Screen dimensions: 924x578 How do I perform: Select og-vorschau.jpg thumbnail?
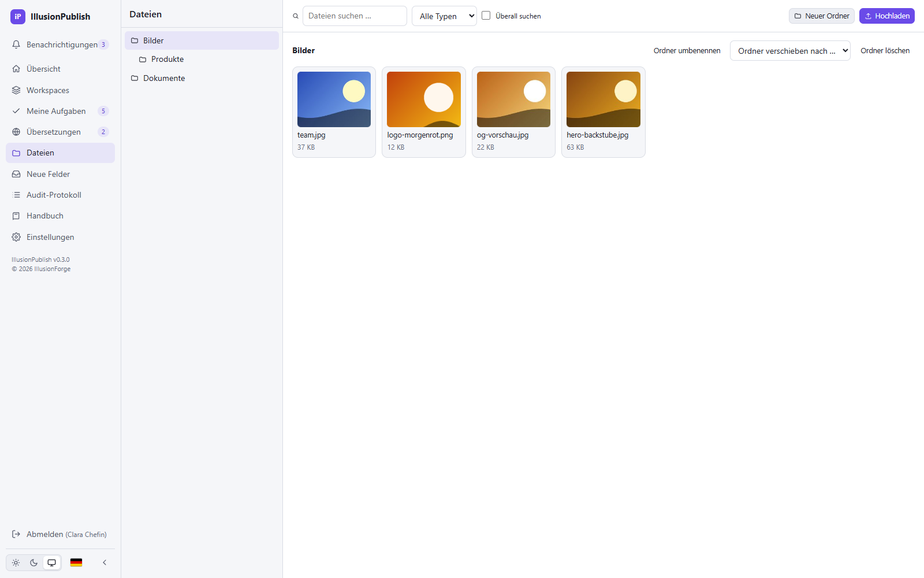tap(513, 99)
